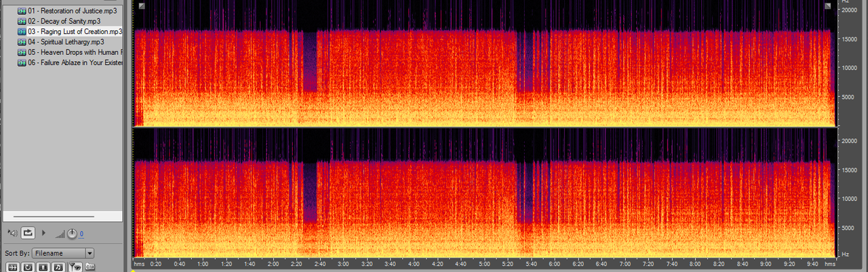Select 02 - Decay of Sanity.mp3
This screenshot has height=272, width=868.
[58, 21]
